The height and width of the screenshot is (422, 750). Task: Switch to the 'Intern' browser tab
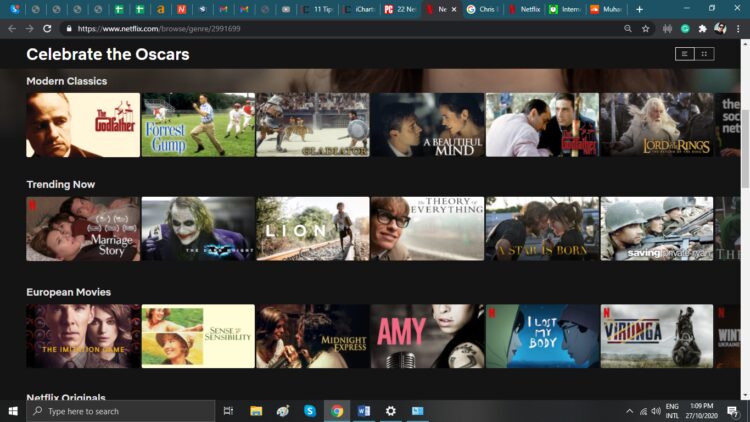click(565, 9)
